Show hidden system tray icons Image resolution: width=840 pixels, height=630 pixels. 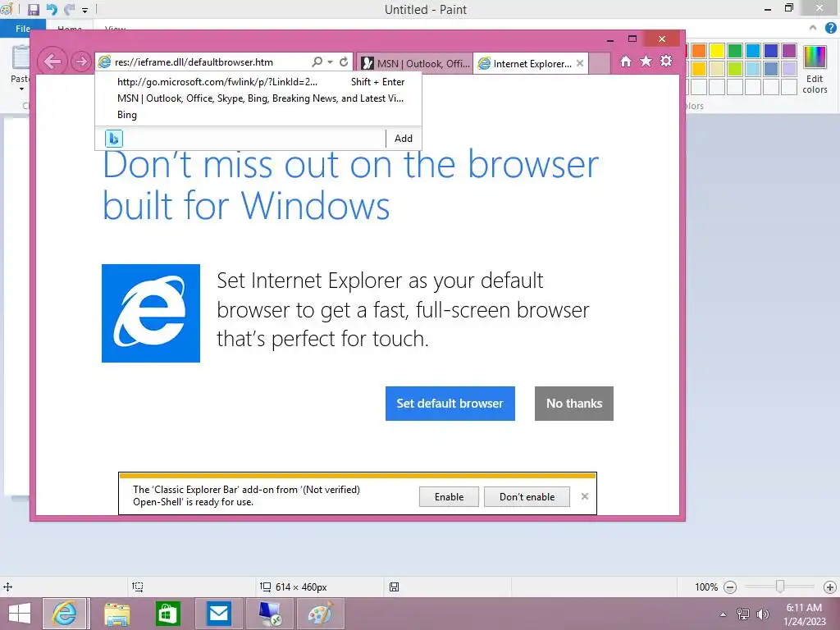[x=723, y=614]
